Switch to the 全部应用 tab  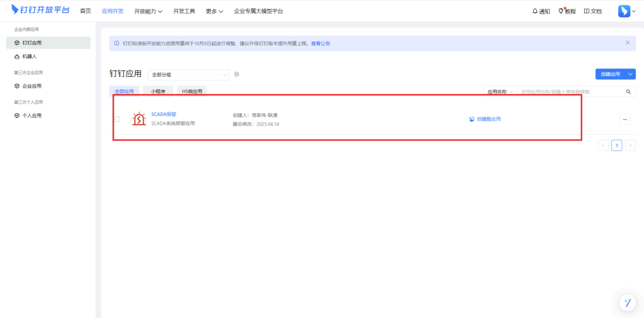124,92
